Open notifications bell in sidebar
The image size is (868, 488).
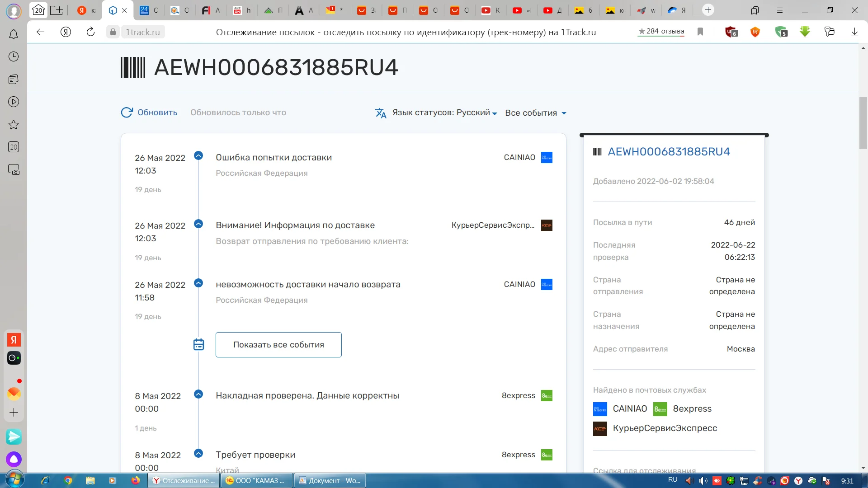pos(14,34)
